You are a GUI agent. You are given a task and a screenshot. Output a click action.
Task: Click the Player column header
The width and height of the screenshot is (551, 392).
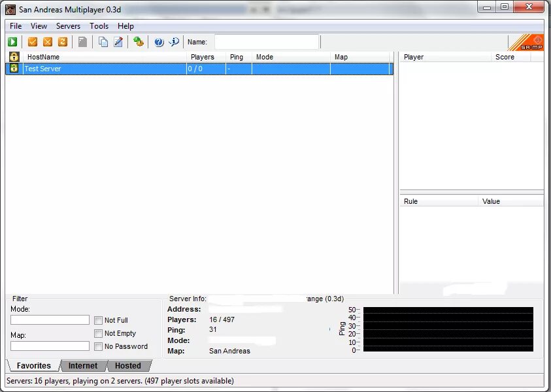coord(446,57)
